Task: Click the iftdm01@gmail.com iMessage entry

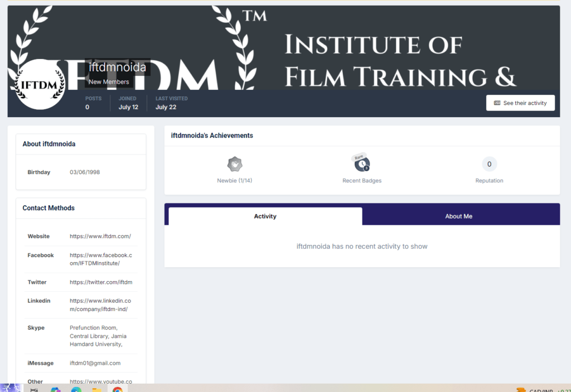Action: [x=95, y=363]
